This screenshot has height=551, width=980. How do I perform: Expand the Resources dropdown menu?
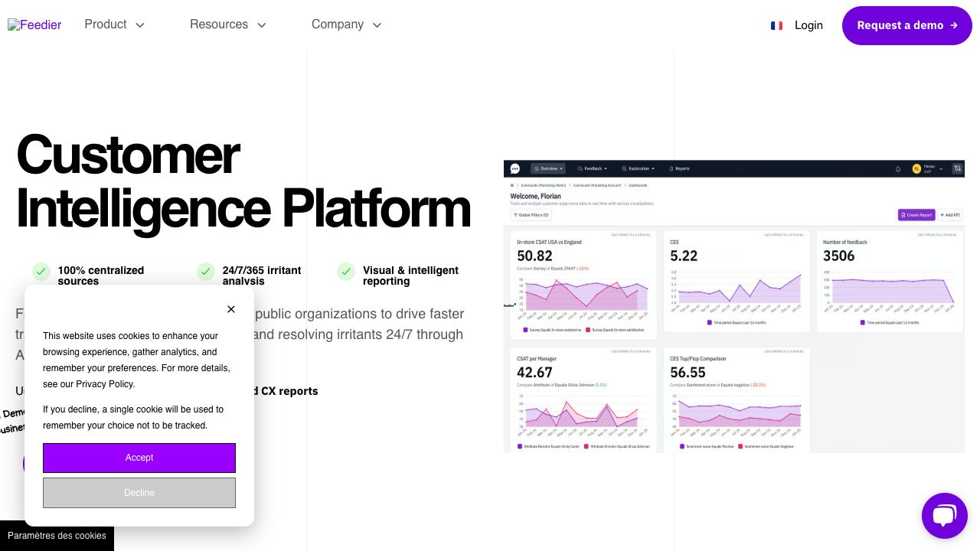[227, 24]
